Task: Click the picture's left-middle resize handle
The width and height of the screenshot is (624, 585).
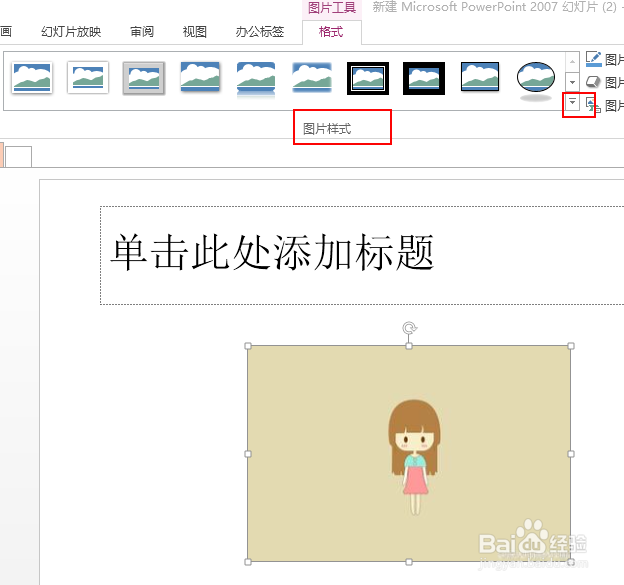Action: (x=248, y=454)
